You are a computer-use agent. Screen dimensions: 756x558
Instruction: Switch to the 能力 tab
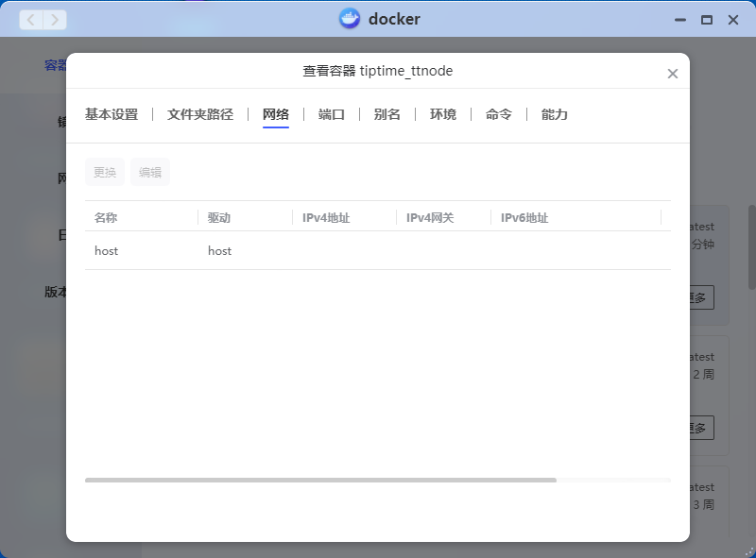[555, 114]
